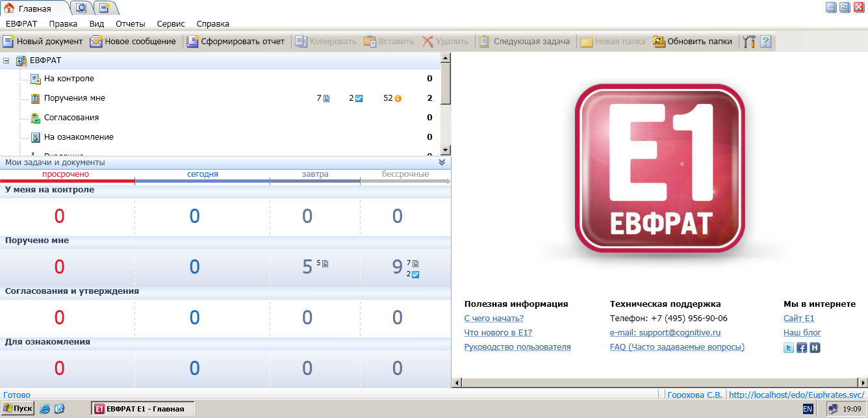Click today's 0 under Согласования и утверждения
Screen dimensions: 868x418
coord(194,318)
